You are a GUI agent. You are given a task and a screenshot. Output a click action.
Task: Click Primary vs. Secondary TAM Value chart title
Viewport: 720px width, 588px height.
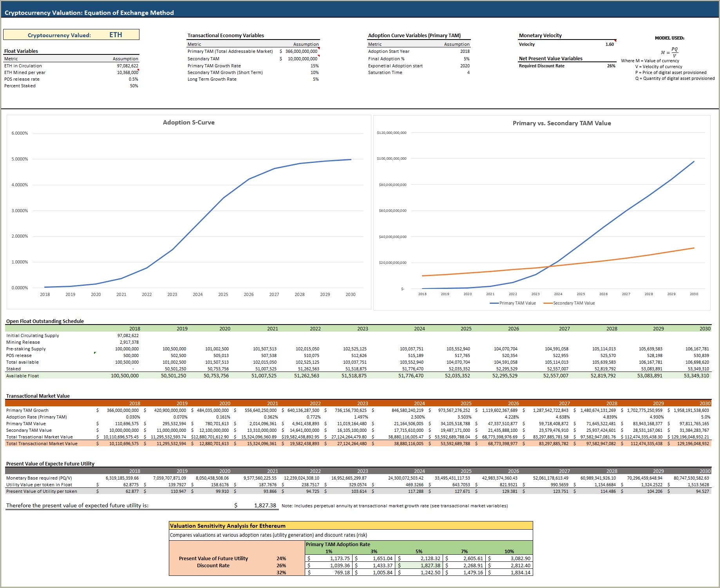[x=562, y=123]
